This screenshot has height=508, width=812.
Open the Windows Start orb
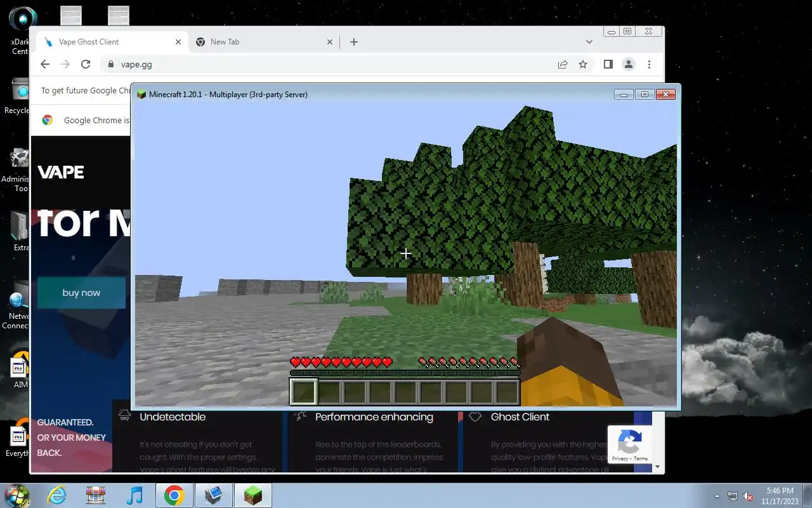[x=17, y=495]
